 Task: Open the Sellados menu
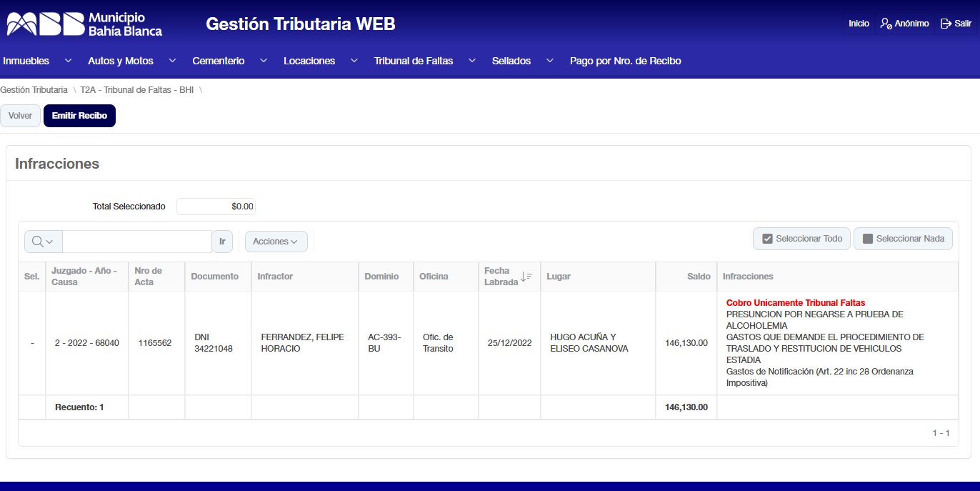point(511,61)
